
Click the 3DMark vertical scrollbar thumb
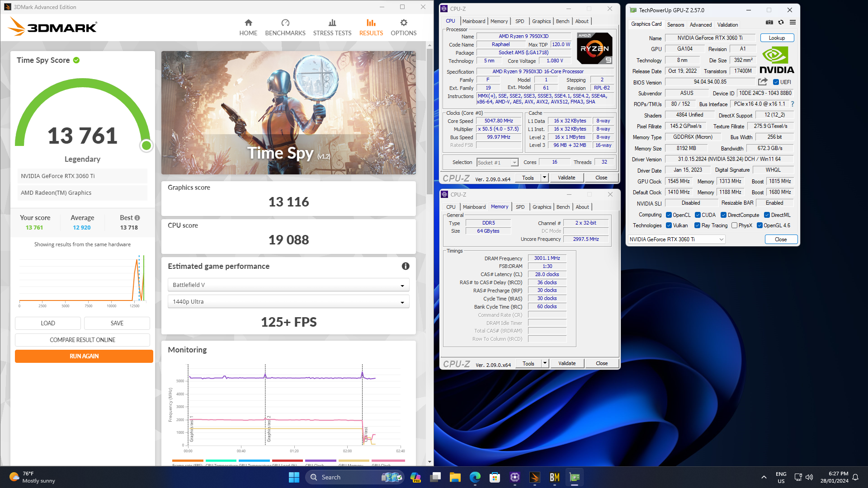click(429, 122)
